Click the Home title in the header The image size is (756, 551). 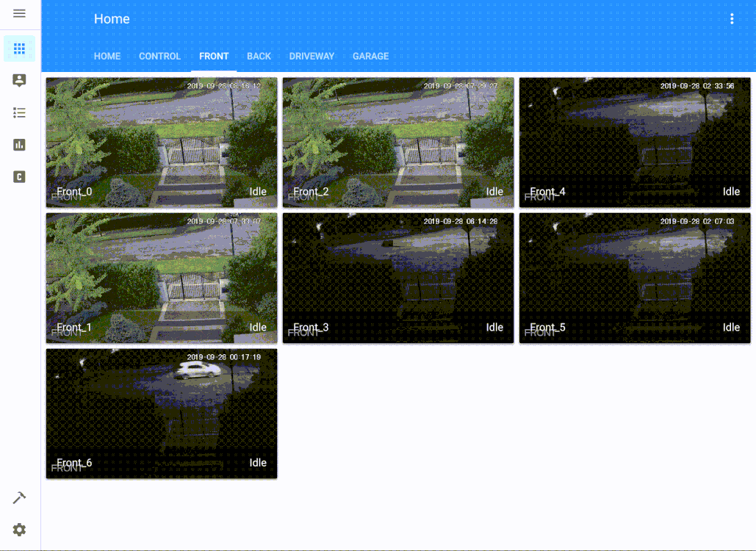[112, 19]
